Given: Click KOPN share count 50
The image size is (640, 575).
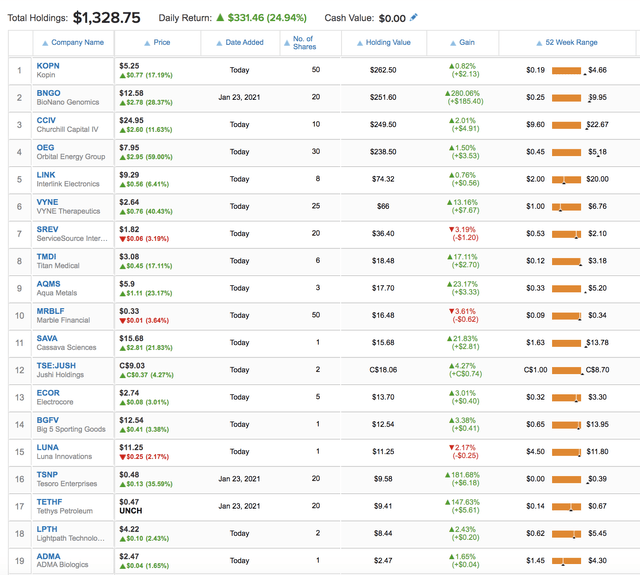Looking at the screenshot, I should click(316, 70).
